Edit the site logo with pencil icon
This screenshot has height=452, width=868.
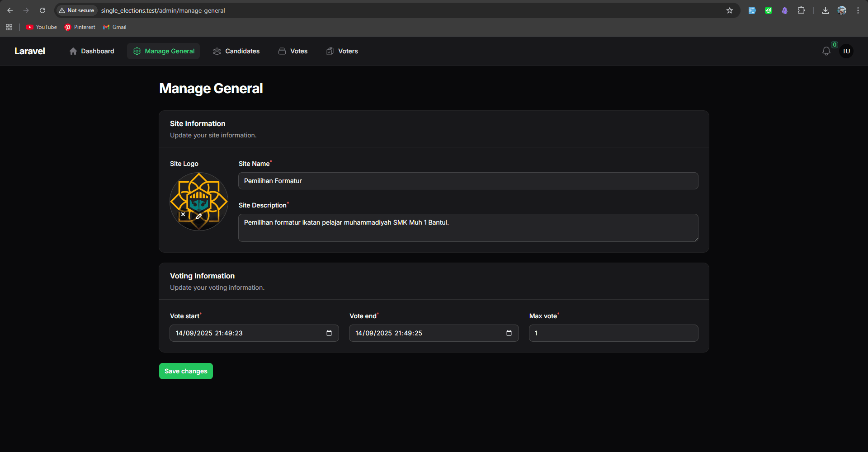click(198, 217)
